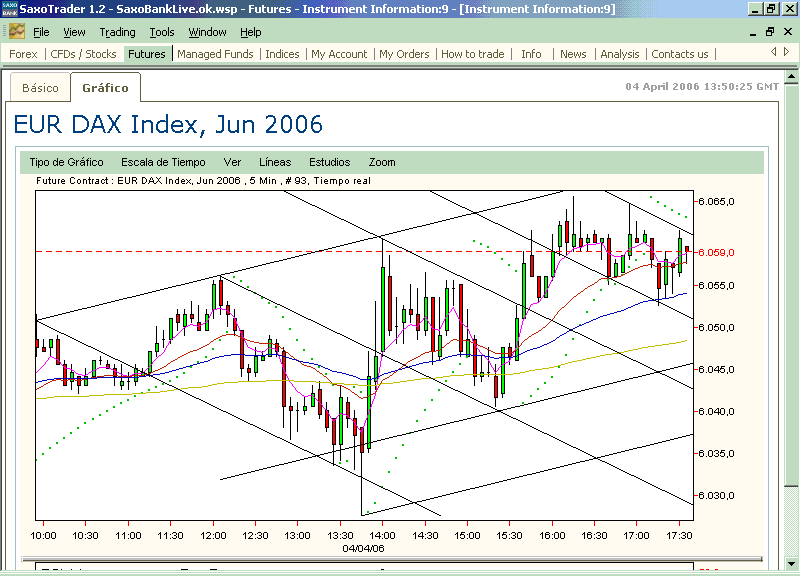Switch to the CFDs / Stocks tab

point(84,54)
